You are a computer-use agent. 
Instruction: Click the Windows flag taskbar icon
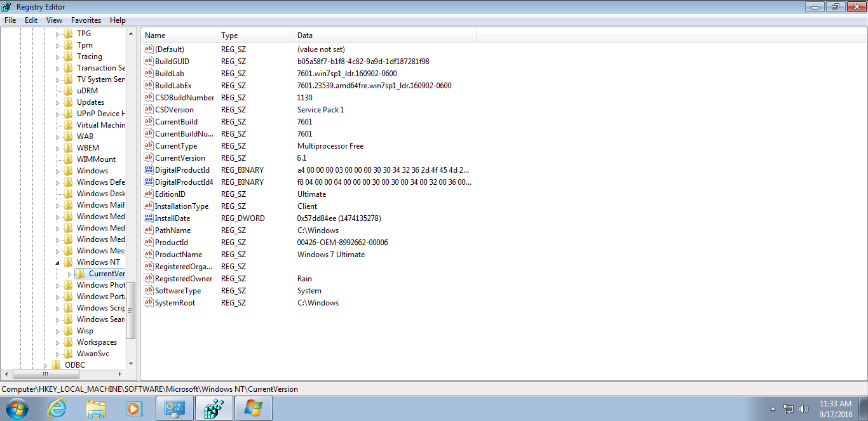click(253, 408)
